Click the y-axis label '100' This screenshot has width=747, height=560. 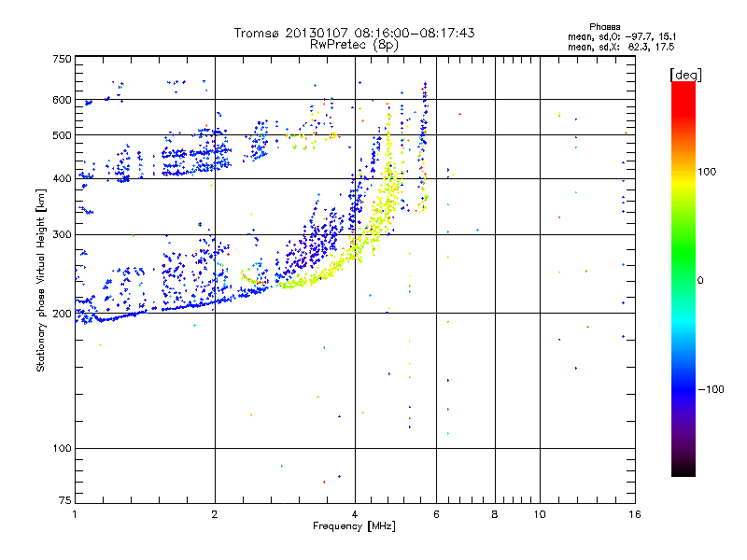[63, 449]
